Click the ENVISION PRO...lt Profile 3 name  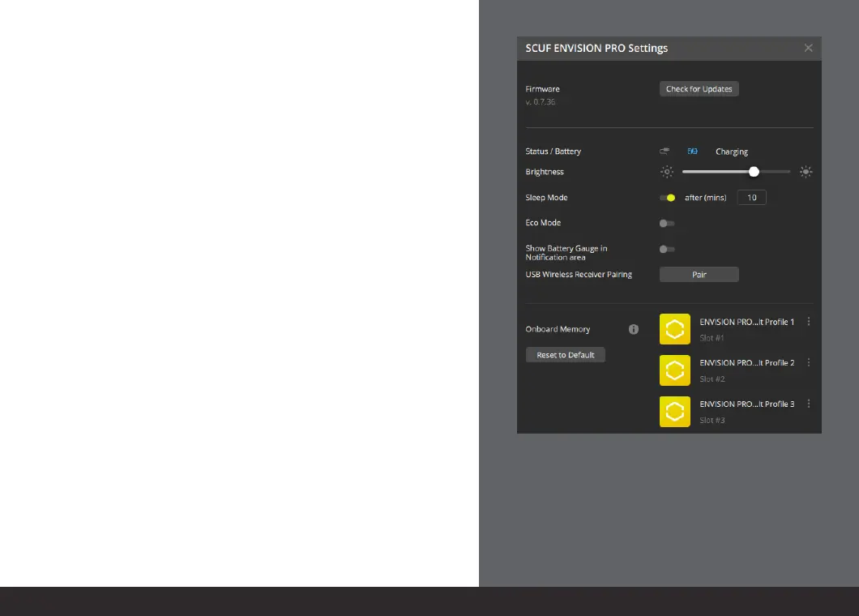[746, 404]
